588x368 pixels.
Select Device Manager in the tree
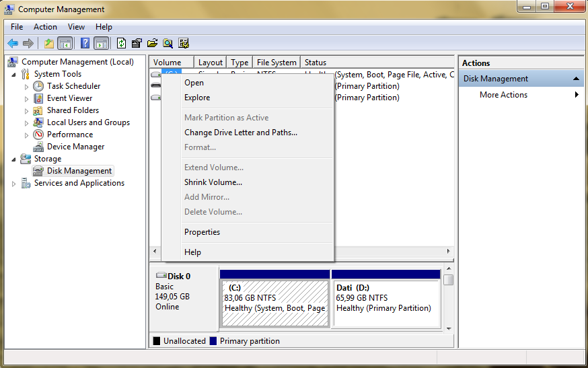[x=75, y=147]
